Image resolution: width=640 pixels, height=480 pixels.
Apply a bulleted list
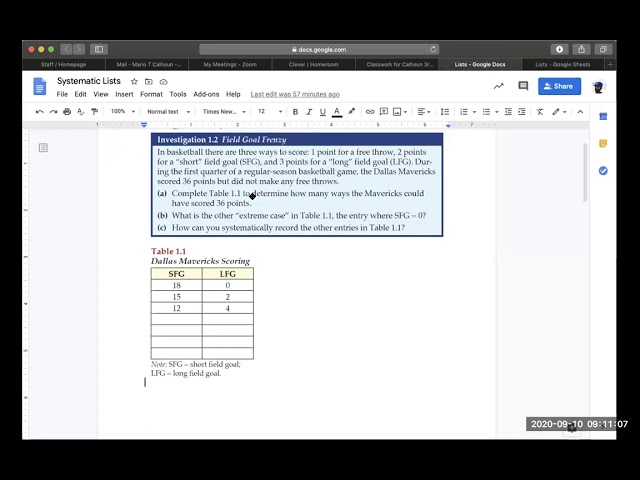(x=486, y=112)
